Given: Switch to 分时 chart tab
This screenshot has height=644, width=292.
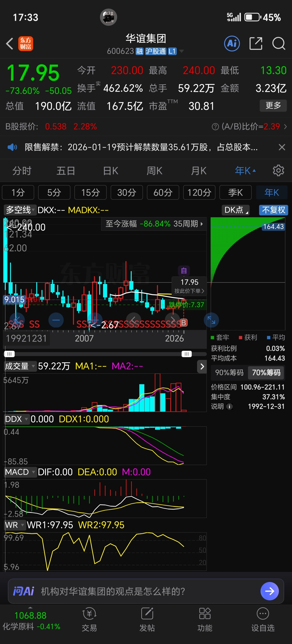Looking at the screenshot, I should (22, 171).
